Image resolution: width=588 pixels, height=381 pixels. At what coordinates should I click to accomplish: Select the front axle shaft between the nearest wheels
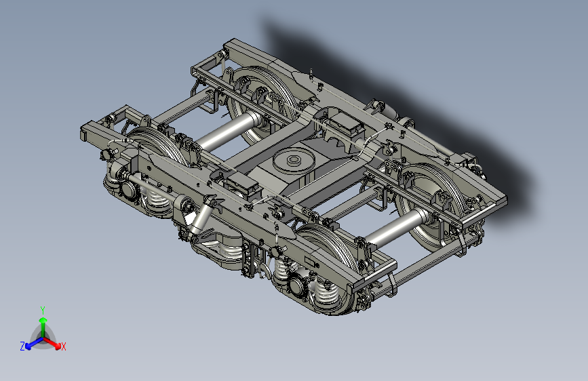[397, 227]
